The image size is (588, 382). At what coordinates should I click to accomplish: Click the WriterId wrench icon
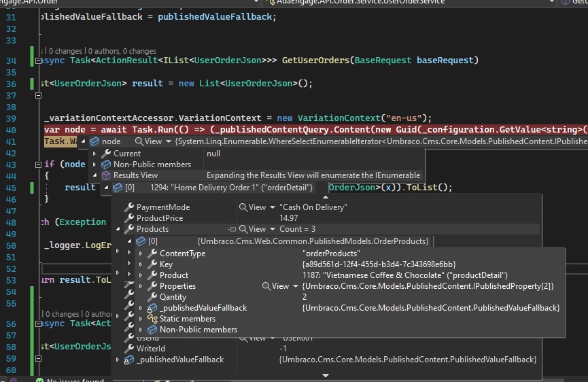pyautogui.click(x=129, y=348)
